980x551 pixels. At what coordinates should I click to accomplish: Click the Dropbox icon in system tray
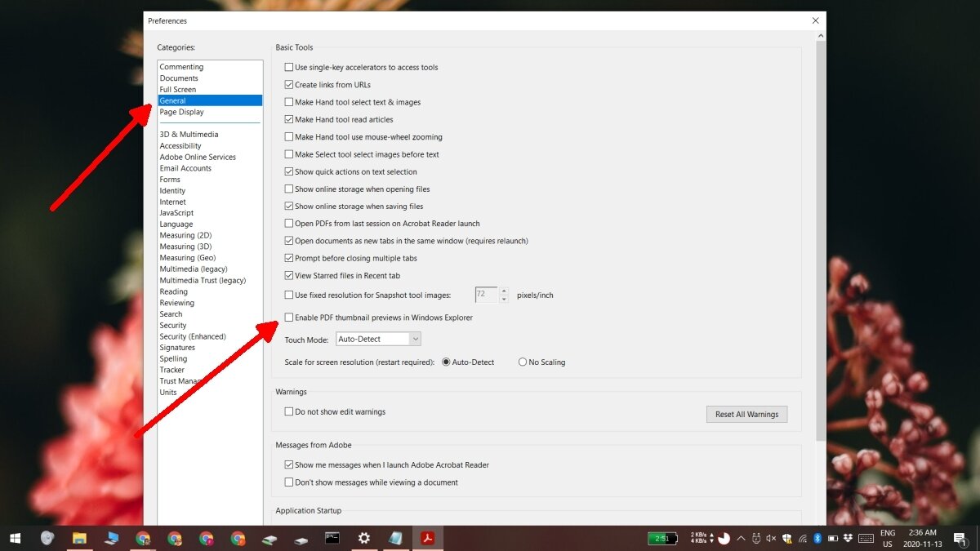click(x=848, y=538)
